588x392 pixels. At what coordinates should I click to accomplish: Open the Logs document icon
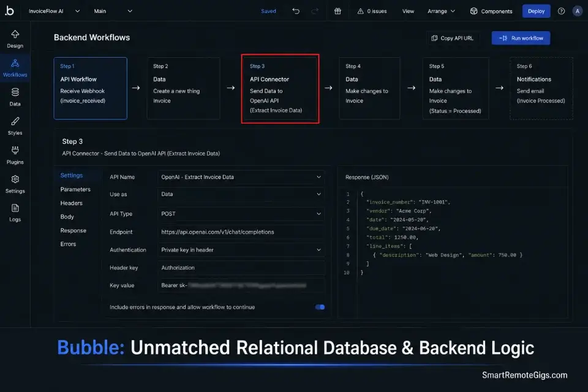(x=15, y=208)
